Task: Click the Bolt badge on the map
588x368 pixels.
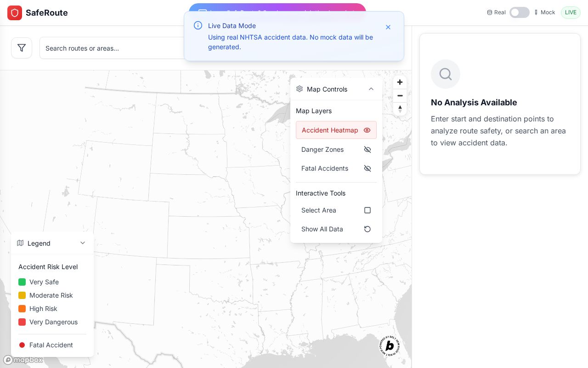Action: tap(390, 345)
